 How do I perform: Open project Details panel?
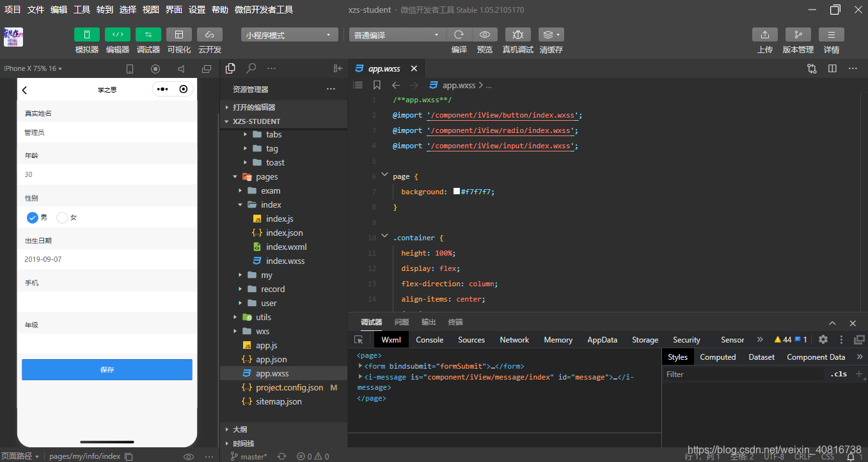832,35
